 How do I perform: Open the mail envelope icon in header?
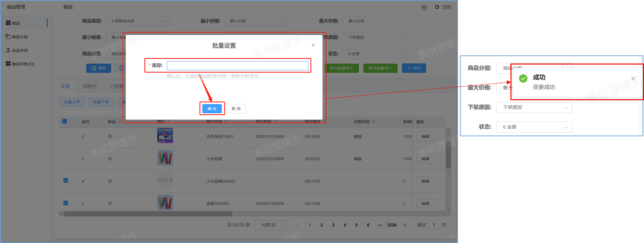tap(424, 8)
